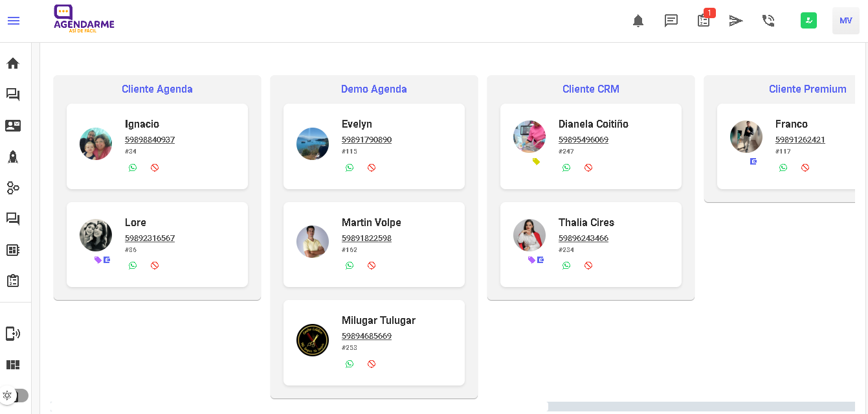Click the Cliente Premium column header
This screenshot has height=414, width=868.
808,89
